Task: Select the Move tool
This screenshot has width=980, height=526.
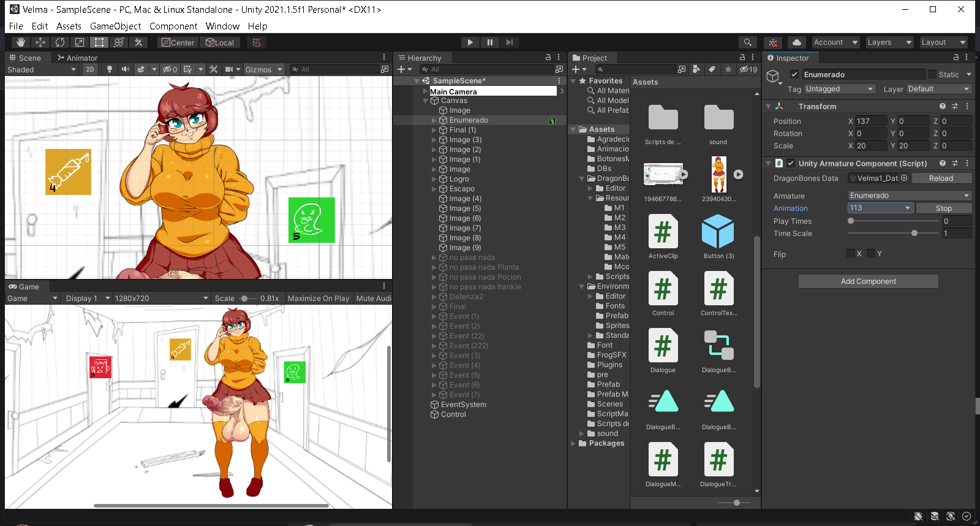Action: (x=40, y=42)
